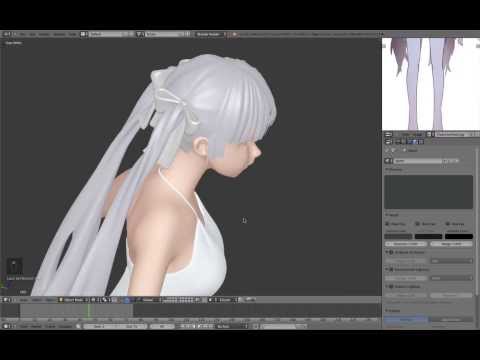Click the current frame number field
Image resolution: width=480 pixels, height=360 pixels.
point(162,326)
